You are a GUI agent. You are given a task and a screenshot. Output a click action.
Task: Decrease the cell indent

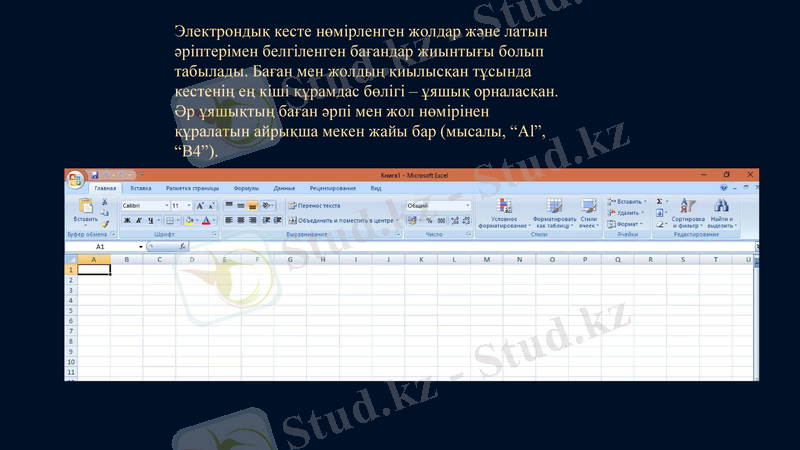(266, 220)
